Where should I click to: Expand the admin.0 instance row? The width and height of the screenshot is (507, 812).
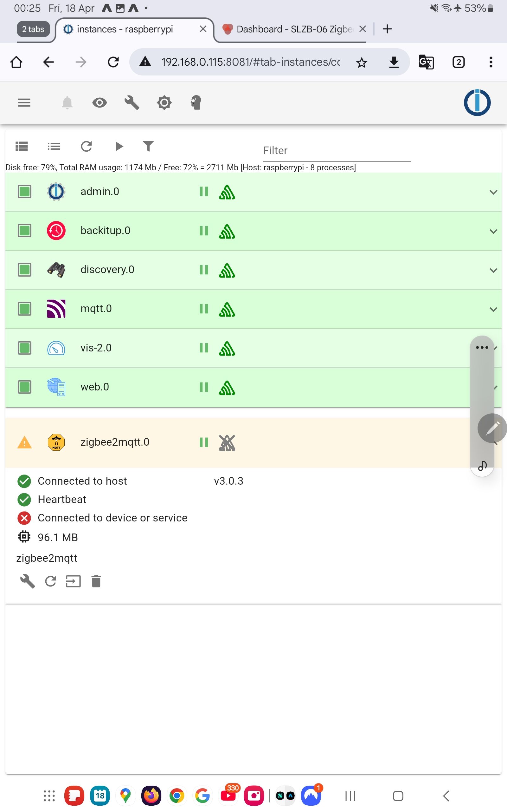493,192
